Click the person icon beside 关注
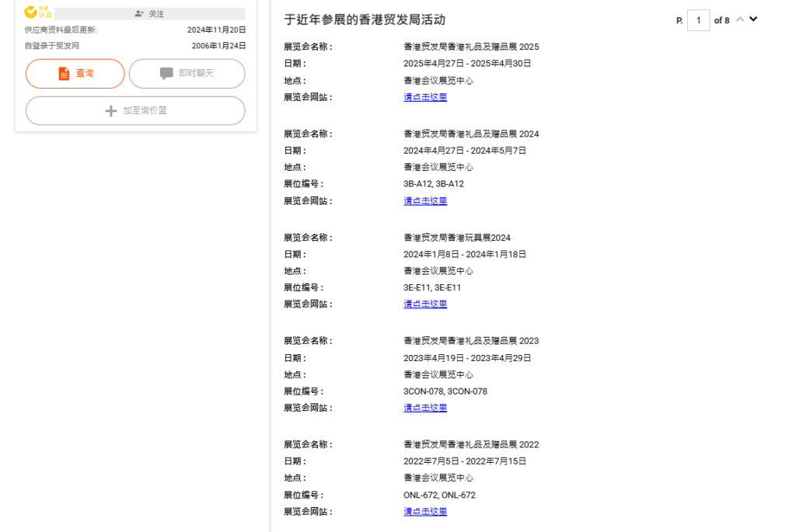This screenshot has width=796, height=532. (138, 14)
